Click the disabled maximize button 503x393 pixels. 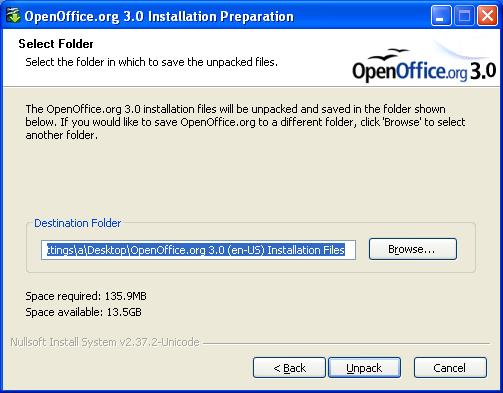point(464,15)
